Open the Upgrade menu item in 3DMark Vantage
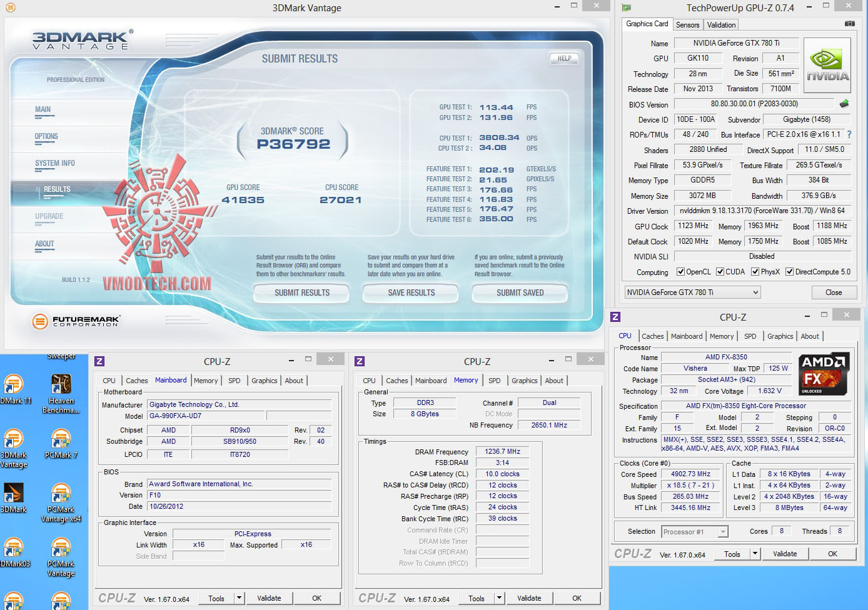The height and width of the screenshot is (610, 868). tap(49, 216)
